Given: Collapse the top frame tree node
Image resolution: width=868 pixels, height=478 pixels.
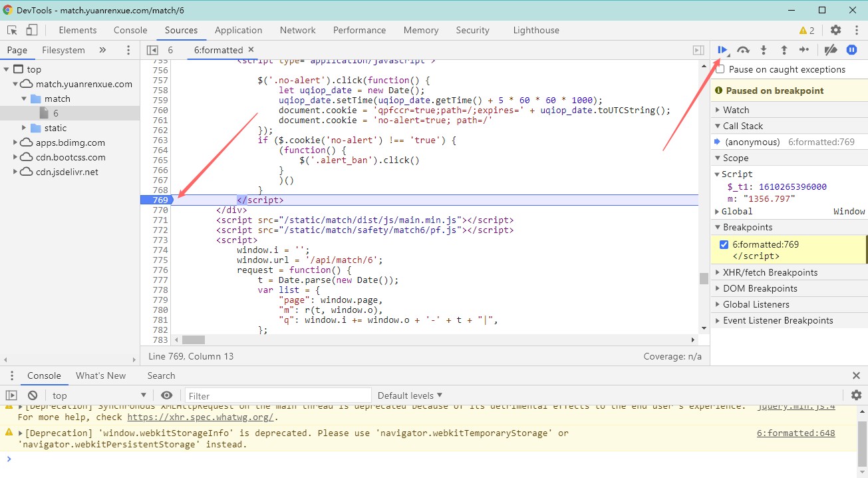Looking at the screenshot, I should 7,69.
